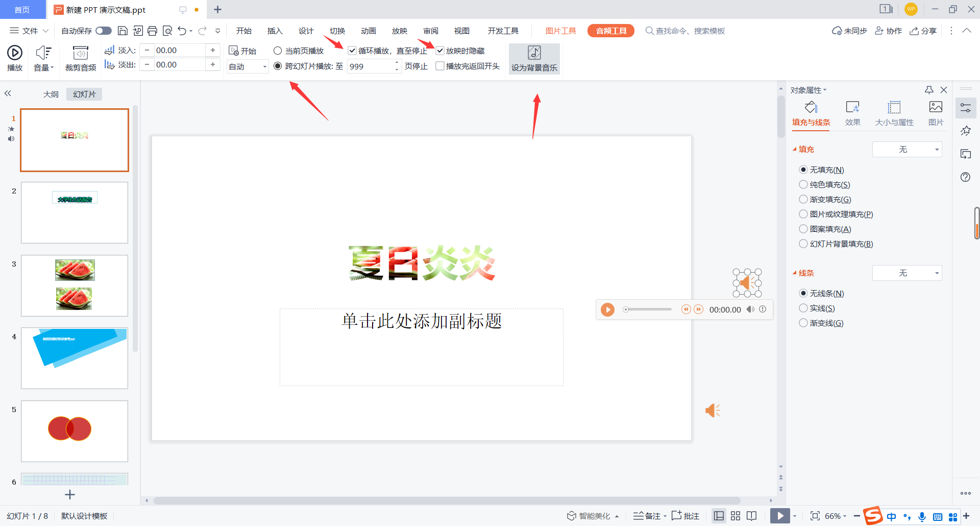Open the Start mode 自动 dropdown
Image resolution: width=980 pixels, height=526 pixels.
[x=248, y=66]
